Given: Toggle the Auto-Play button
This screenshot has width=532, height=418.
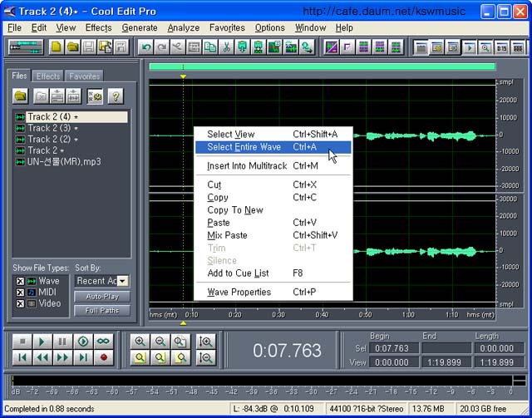Looking at the screenshot, I should coord(102,297).
